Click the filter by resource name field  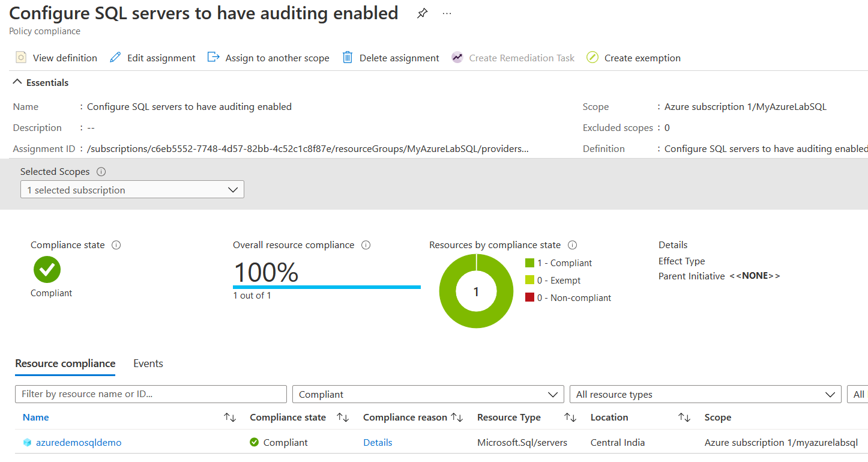pos(151,394)
